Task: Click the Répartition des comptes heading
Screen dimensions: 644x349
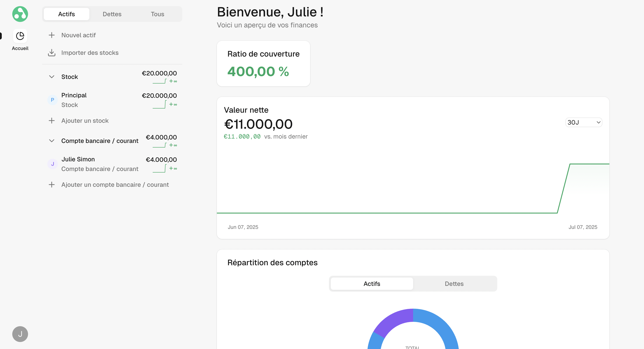Action: pos(272,263)
